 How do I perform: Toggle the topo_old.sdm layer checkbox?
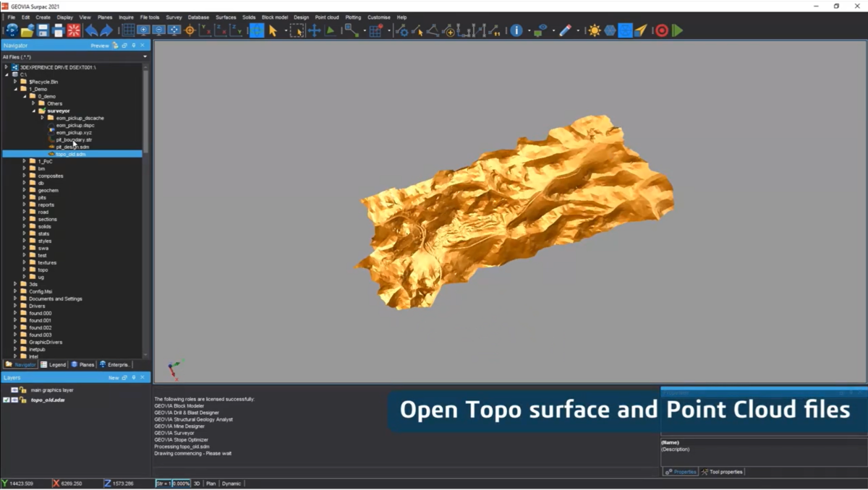(x=7, y=400)
